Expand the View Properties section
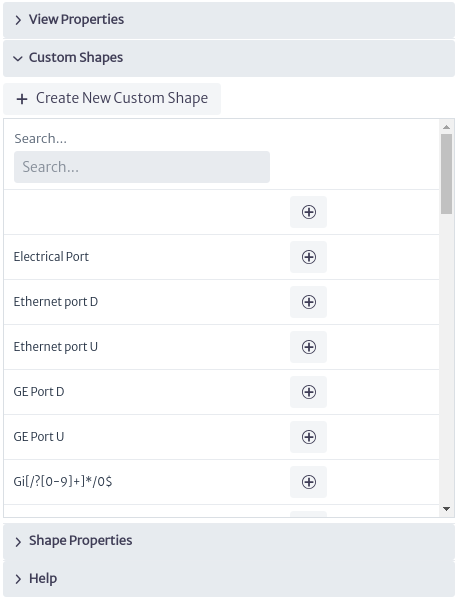The height and width of the screenshot is (597, 458). click(229, 20)
